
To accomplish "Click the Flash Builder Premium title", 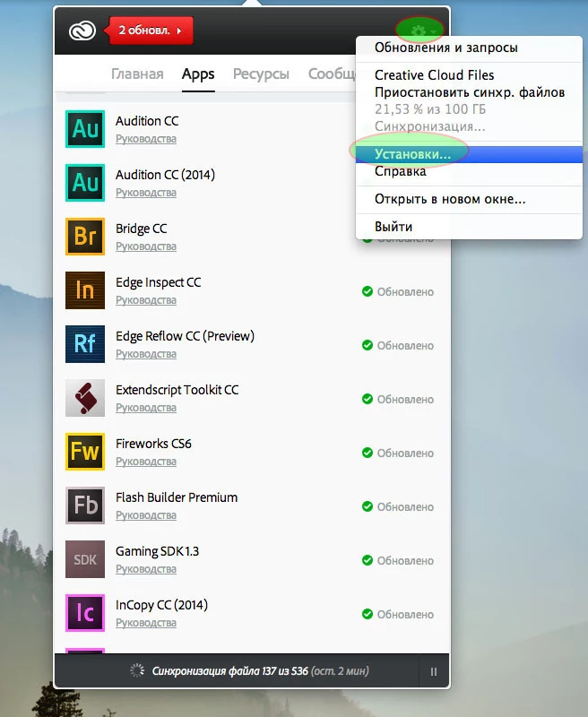I will [x=177, y=497].
